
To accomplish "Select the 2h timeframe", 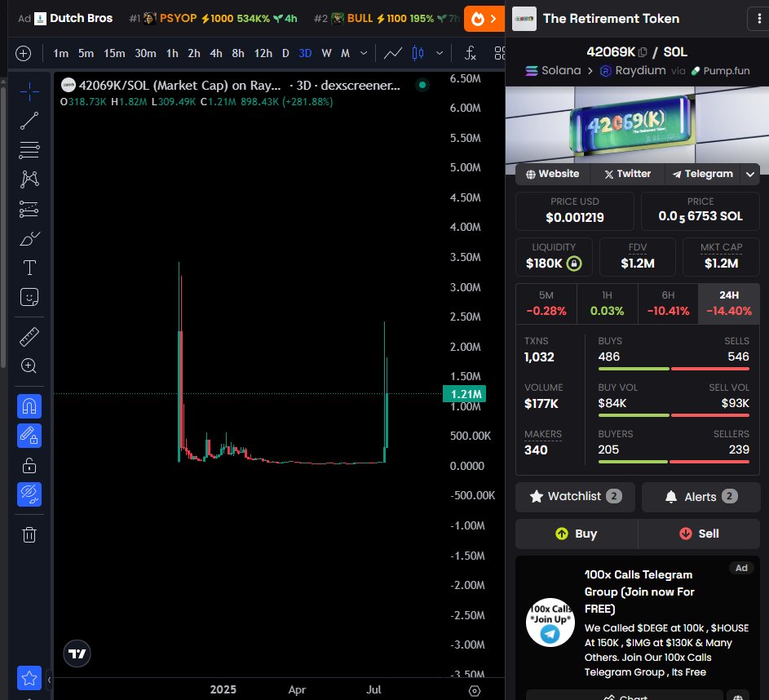I will click(194, 53).
